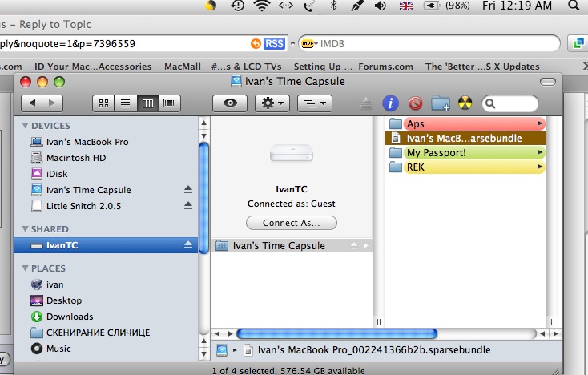
Task: Select Ivan's Time Capsule share row
Action: tap(292, 246)
